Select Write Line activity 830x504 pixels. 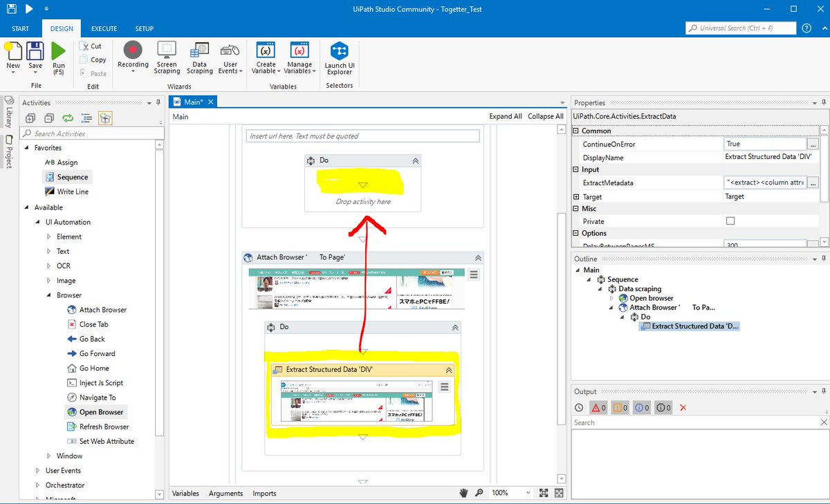point(66,192)
